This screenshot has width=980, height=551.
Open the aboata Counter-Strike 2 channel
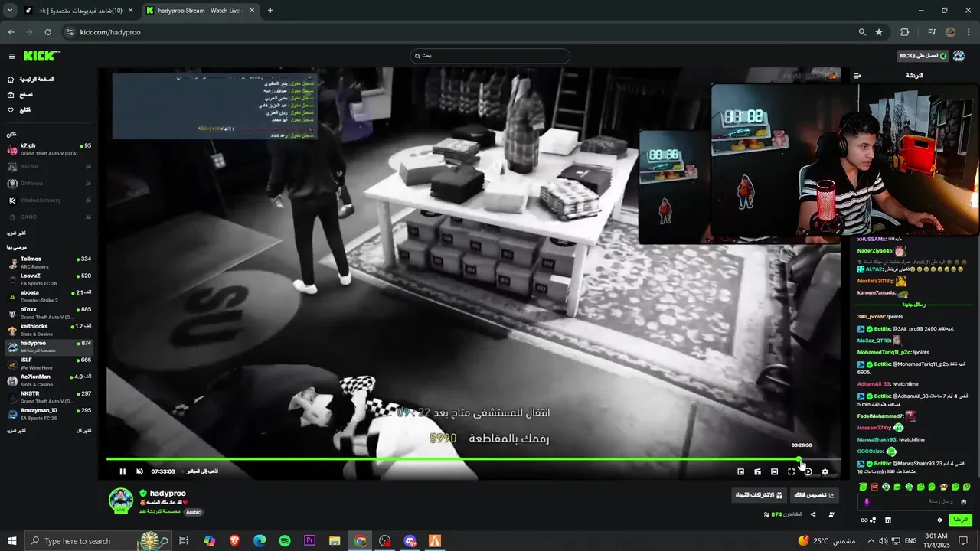(x=49, y=296)
